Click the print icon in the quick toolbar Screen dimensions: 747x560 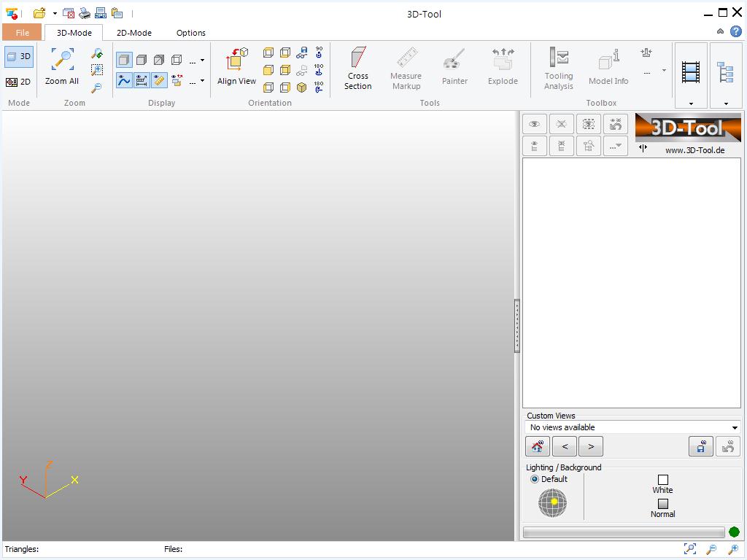tap(84, 12)
